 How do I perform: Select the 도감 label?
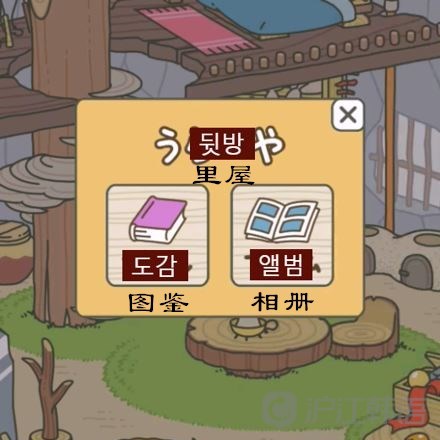point(155,265)
